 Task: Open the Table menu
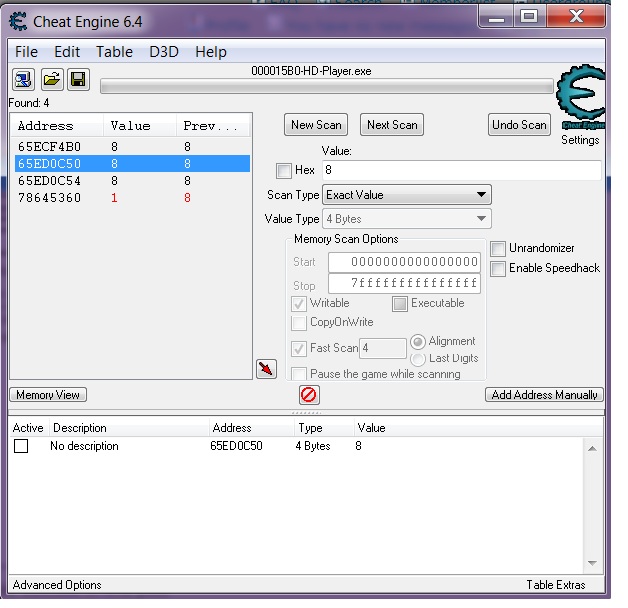(x=114, y=52)
